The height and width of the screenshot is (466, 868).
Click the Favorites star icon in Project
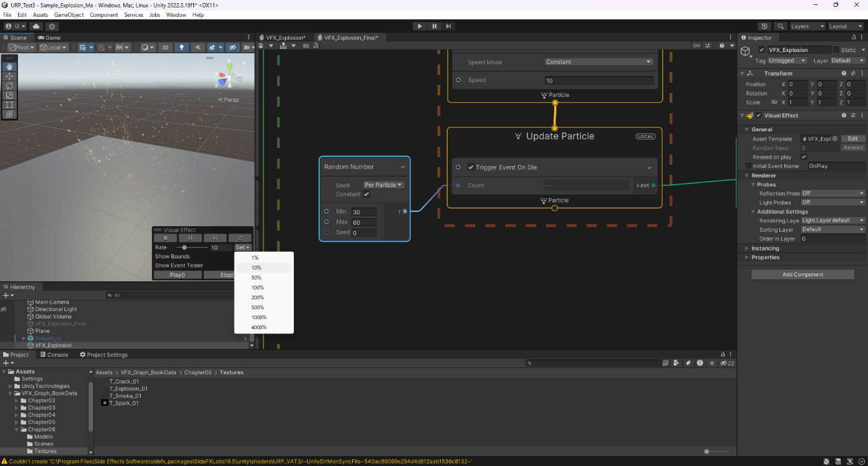pos(712,363)
